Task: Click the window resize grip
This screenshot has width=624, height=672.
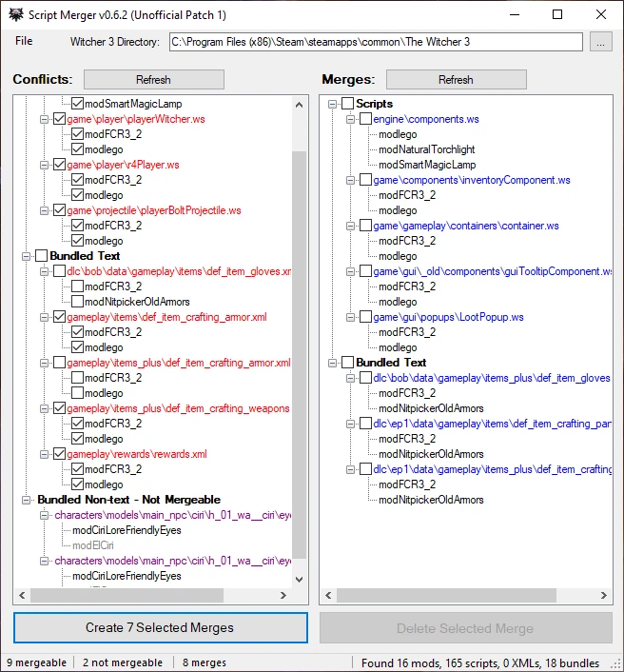Action: click(616, 664)
